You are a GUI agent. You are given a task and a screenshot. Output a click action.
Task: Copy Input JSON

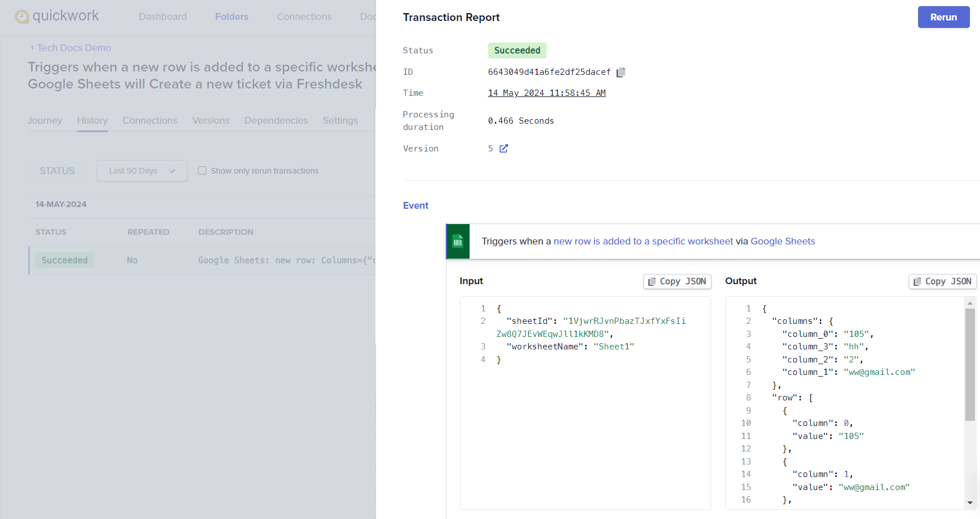pyautogui.click(x=677, y=281)
